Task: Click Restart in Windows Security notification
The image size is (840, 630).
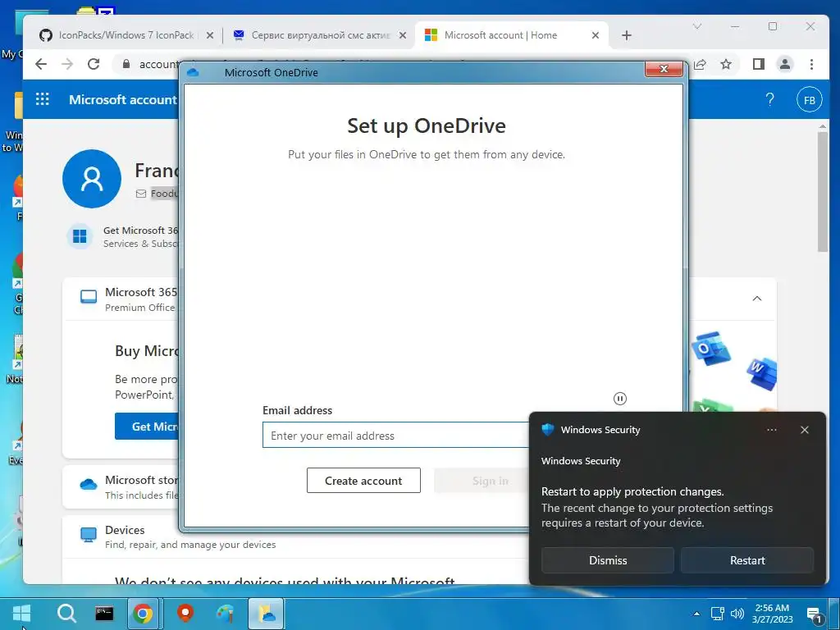Action: (x=747, y=560)
